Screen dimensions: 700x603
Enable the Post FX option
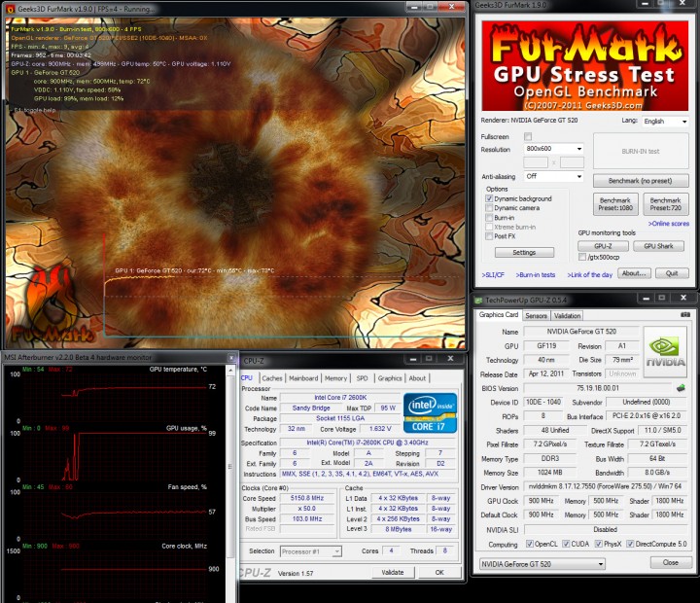489,236
